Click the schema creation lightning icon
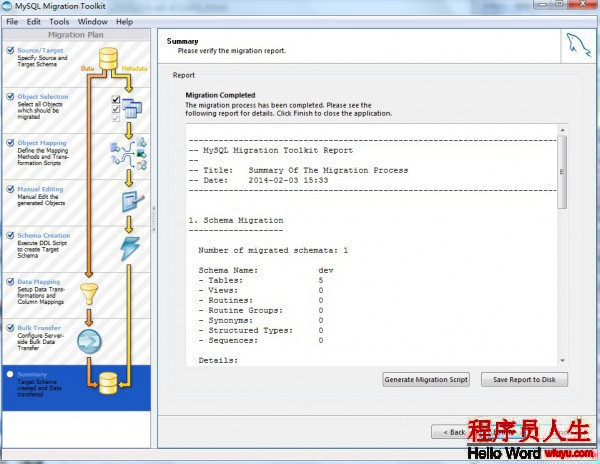Screen dimensions: 600x464 (130, 249)
